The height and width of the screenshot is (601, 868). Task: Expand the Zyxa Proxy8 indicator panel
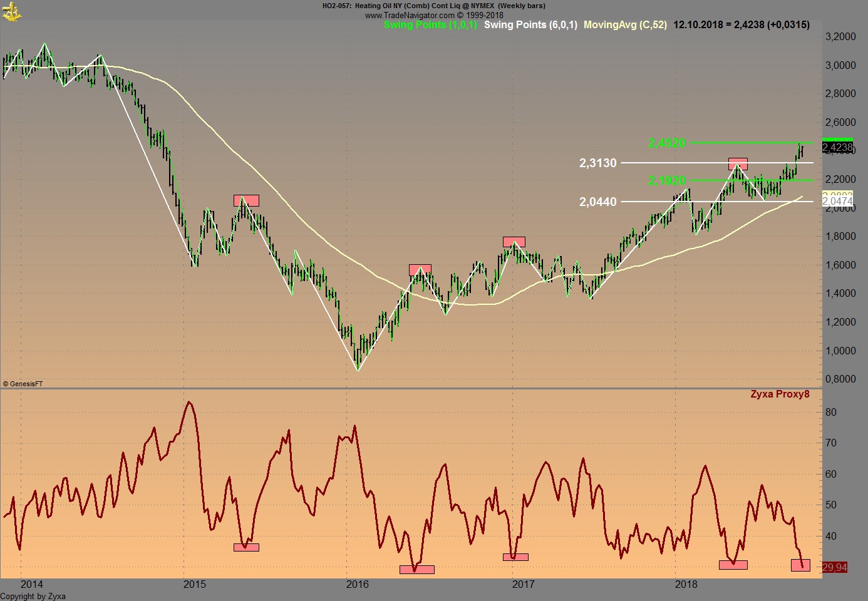(780, 394)
